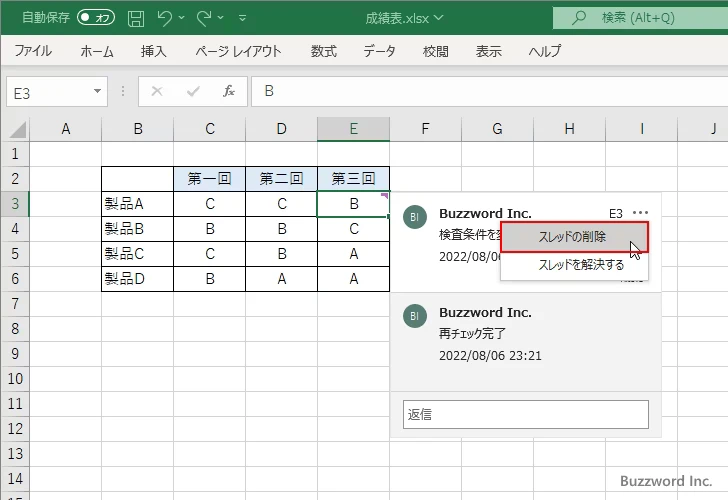
Task: Open the comment's more options ellipsis
Action: point(640,213)
